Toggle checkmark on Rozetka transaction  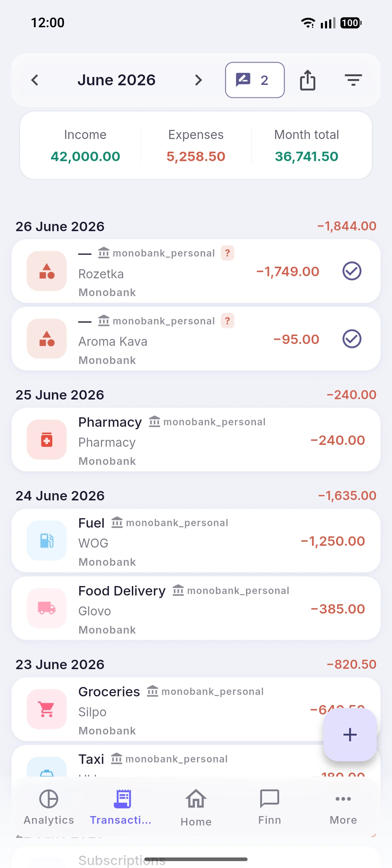click(352, 271)
